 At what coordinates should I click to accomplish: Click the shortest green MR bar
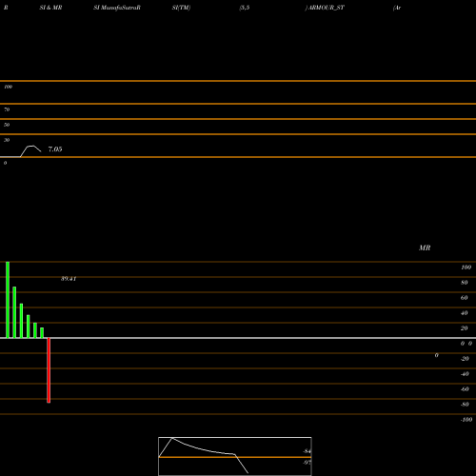pyautogui.click(x=42, y=333)
